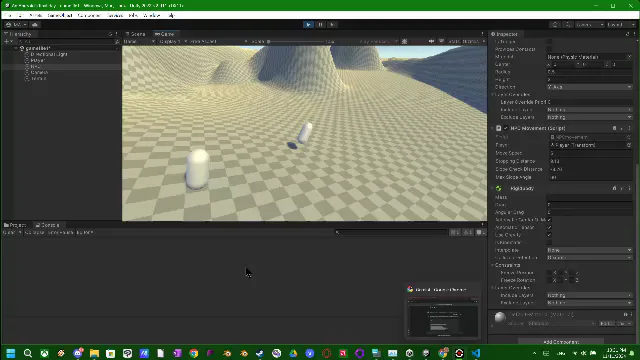Click the Play button in the toolbar
The image size is (640, 360).
(308, 24)
